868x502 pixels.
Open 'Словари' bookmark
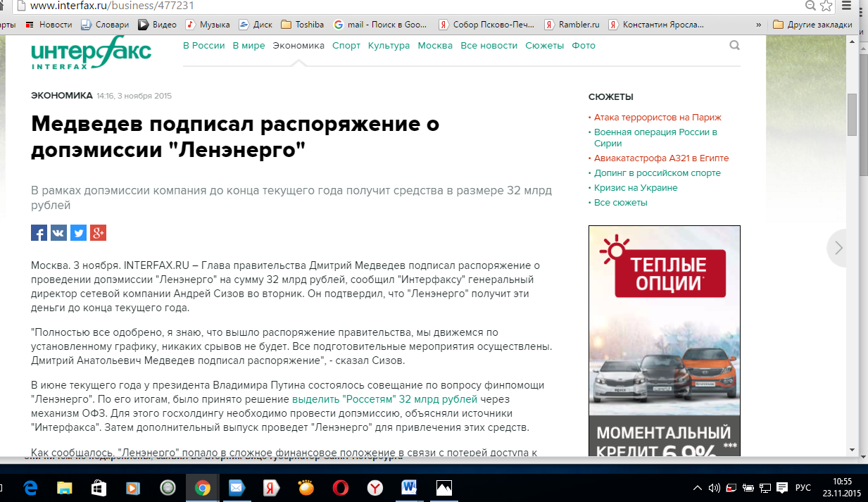[x=105, y=25]
